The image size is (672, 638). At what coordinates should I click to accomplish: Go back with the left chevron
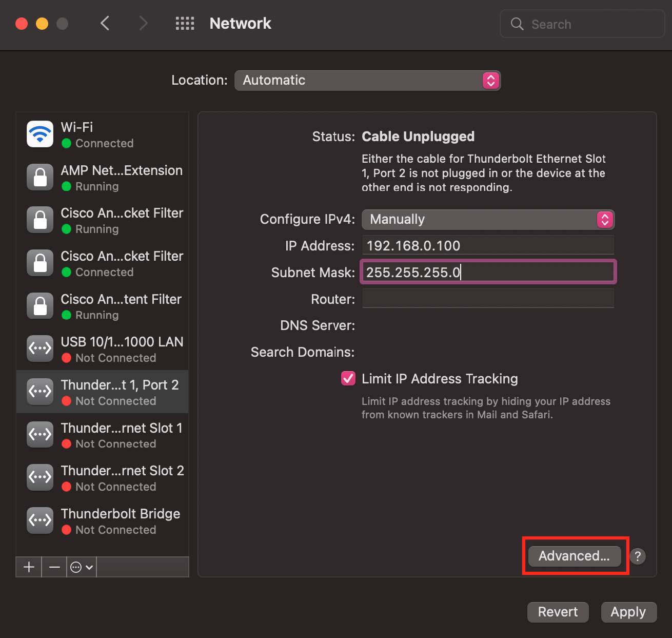105,24
